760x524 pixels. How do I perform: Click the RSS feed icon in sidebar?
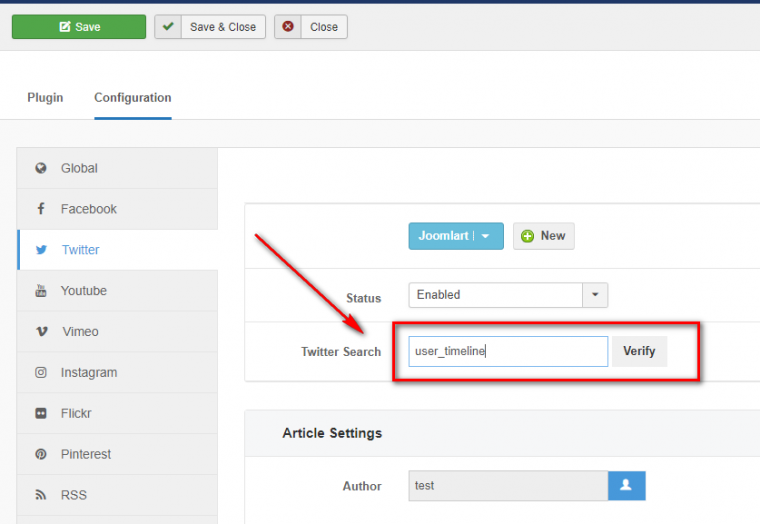[x=41, y=495]
